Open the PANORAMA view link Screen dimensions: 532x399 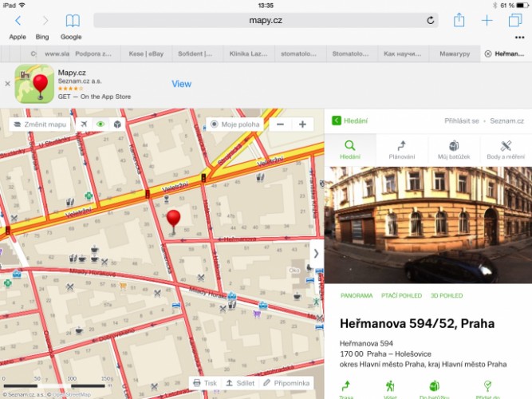pos(357,295)
